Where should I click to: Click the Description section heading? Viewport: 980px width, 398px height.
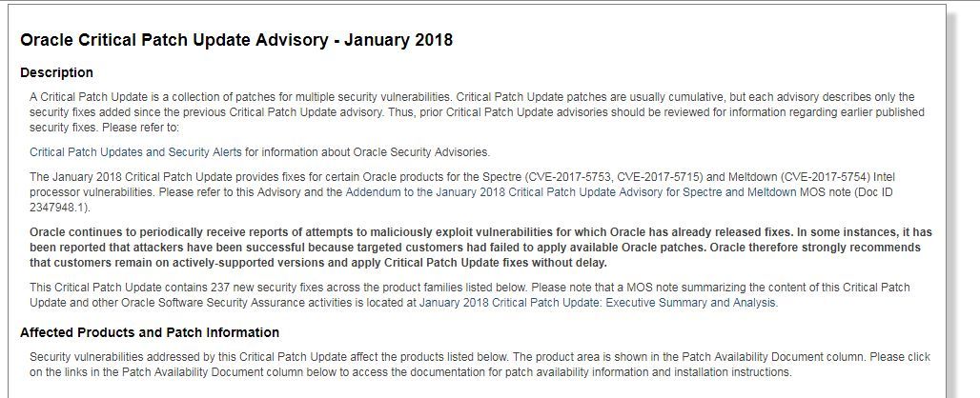tap(56, 72)
